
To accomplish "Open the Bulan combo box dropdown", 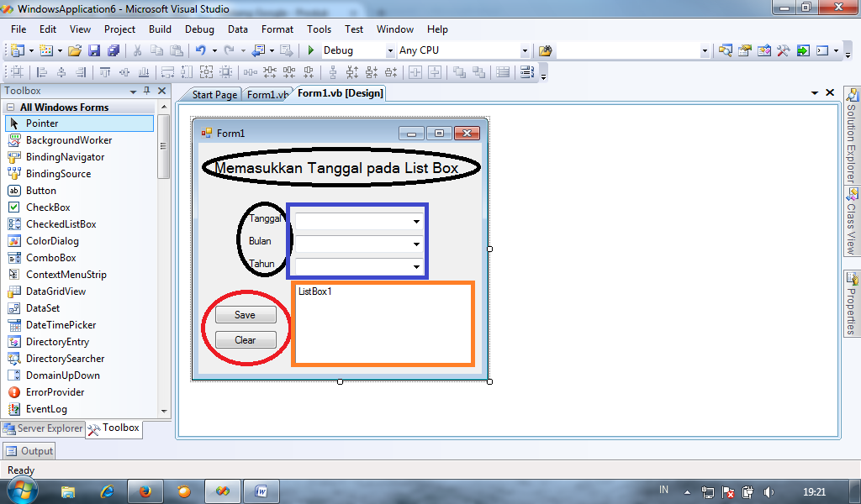I will coord(416,244).
